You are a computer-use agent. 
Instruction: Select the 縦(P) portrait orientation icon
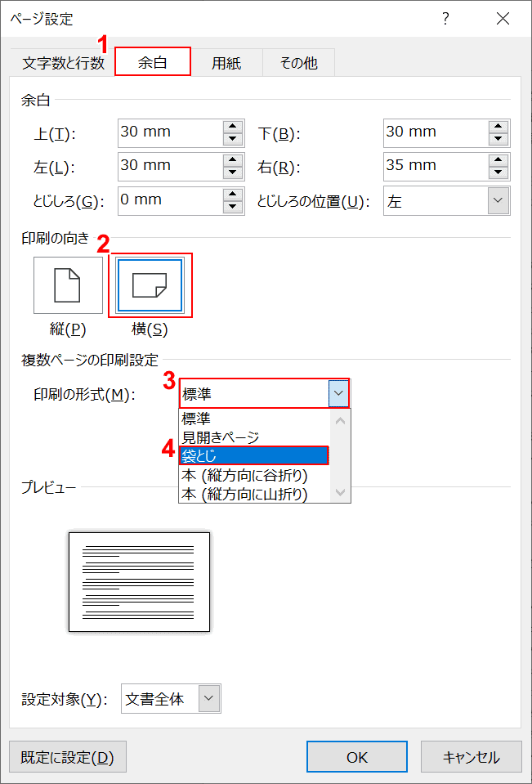click(x=68, y=285)
